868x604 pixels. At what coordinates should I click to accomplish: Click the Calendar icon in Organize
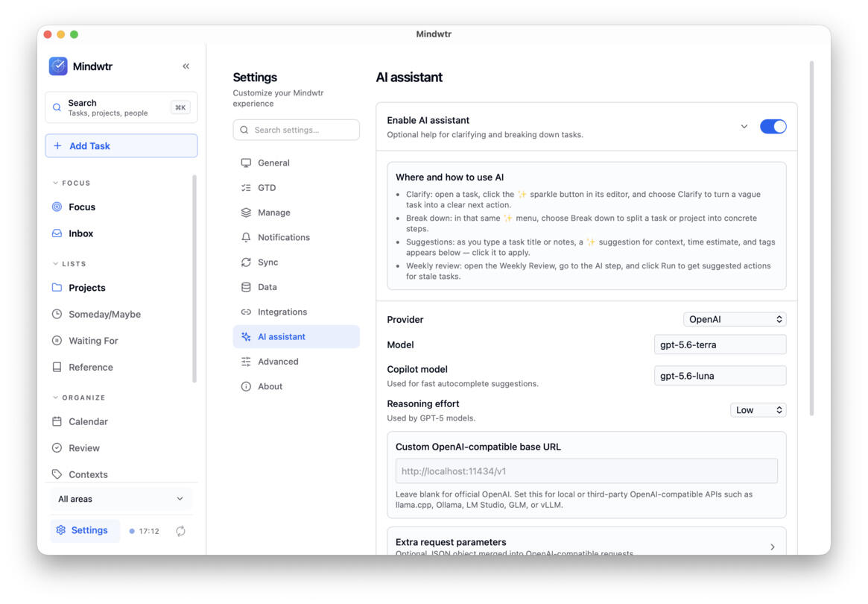pos(57,421)
